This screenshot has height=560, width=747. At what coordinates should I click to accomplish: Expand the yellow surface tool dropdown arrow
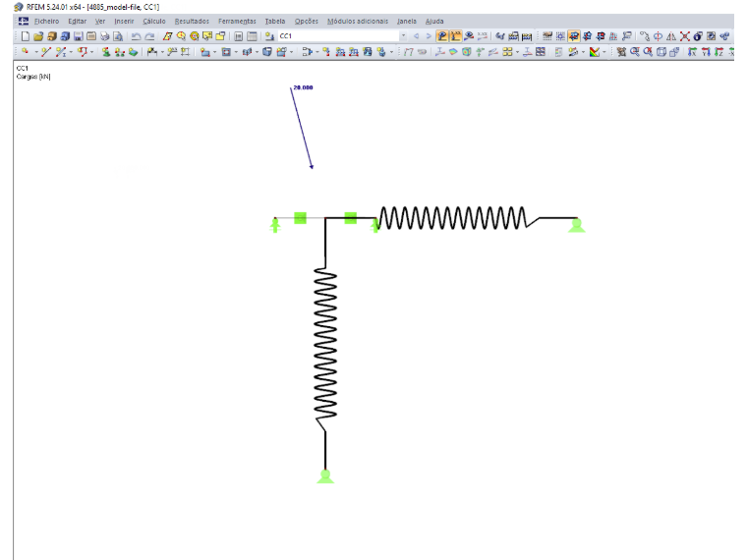[214, 52]
